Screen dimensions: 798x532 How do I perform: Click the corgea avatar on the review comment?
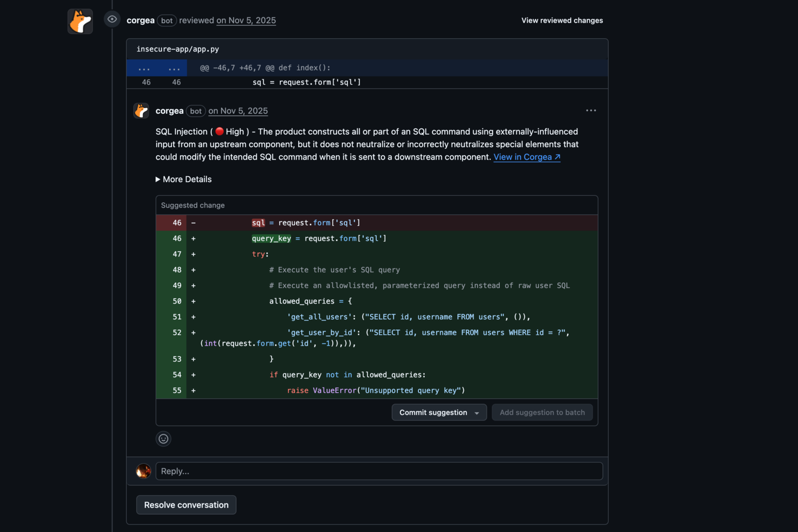[141, 110]
